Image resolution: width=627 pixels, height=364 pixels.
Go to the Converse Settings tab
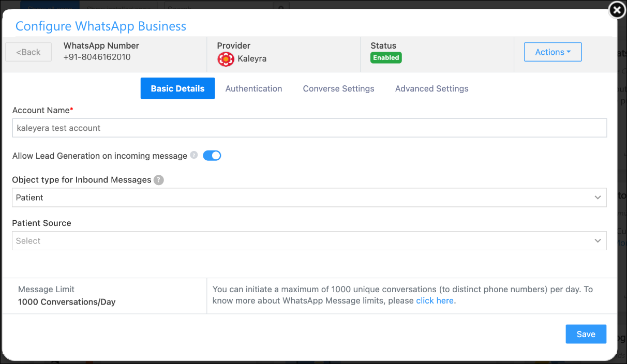[x=338, y=88]
